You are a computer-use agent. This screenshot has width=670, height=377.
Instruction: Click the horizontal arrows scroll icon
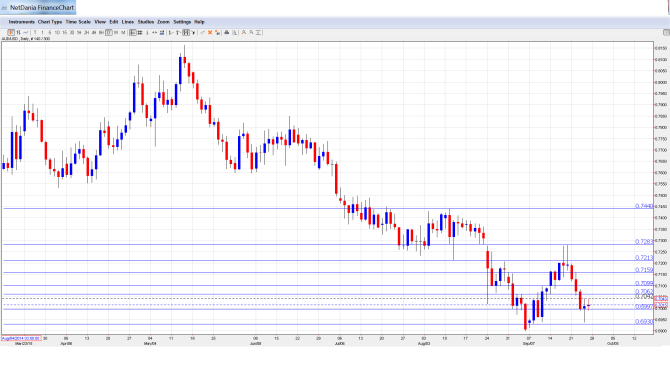(x=154, y=32)
